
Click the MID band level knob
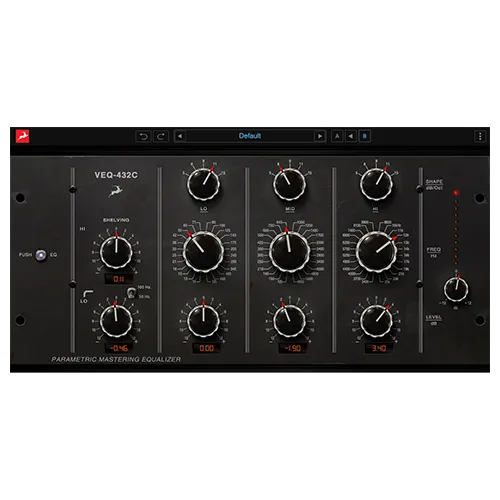click(289, 321)
